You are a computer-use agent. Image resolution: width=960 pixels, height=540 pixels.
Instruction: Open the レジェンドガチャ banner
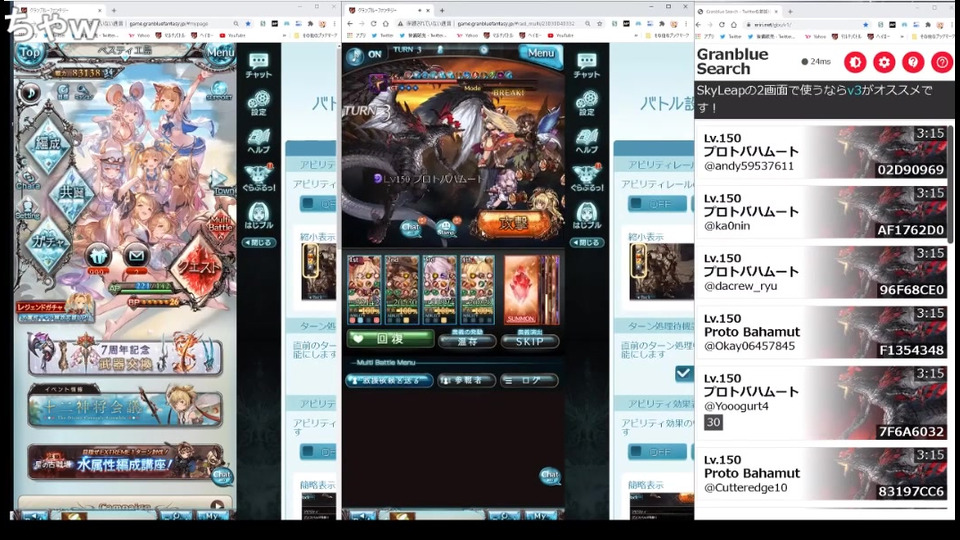[x=55, y=309]
